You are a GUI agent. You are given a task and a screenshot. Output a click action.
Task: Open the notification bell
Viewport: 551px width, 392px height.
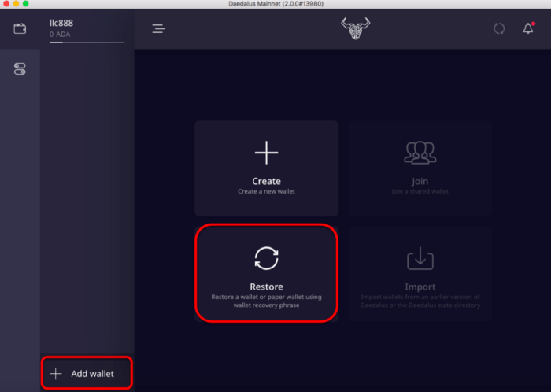click(527, 29)
